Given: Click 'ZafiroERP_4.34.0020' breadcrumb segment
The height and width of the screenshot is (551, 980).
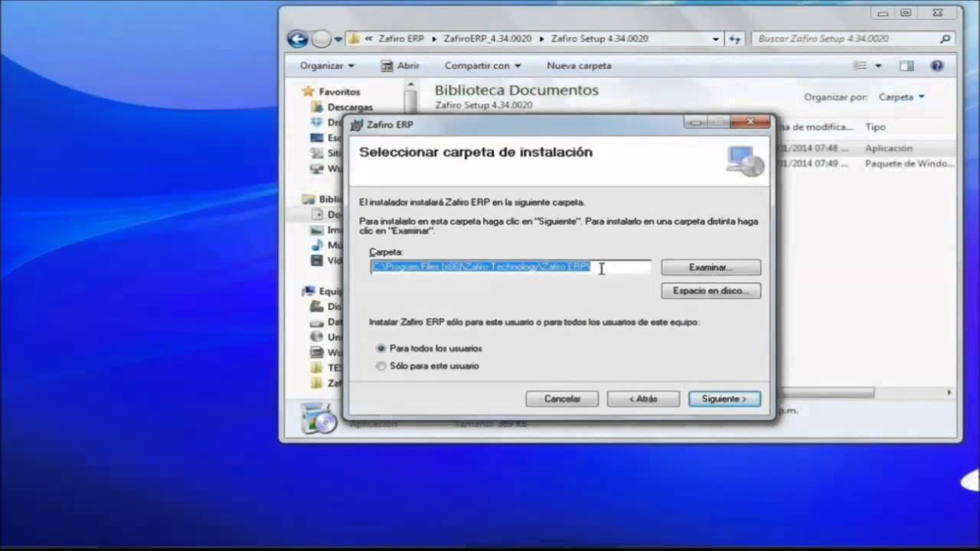Looking at the screenshot, I should point(486,38).
